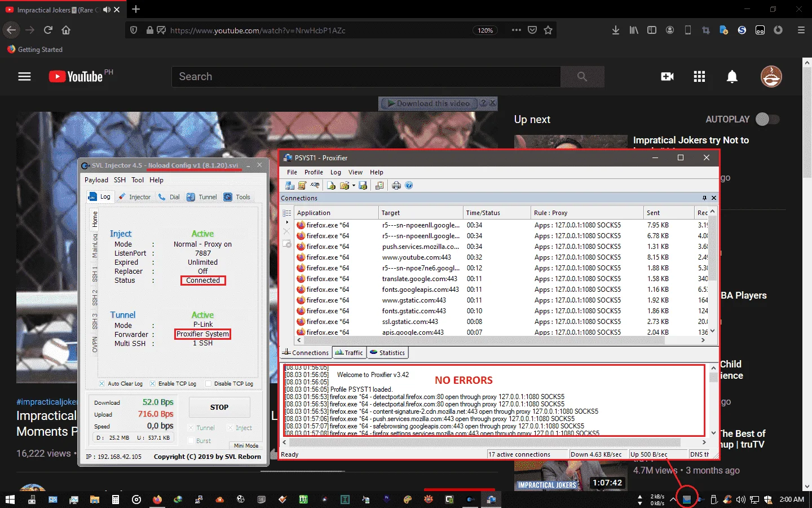
Task: Bookmark page with Firefox star icon
Action: pos(548,30)
